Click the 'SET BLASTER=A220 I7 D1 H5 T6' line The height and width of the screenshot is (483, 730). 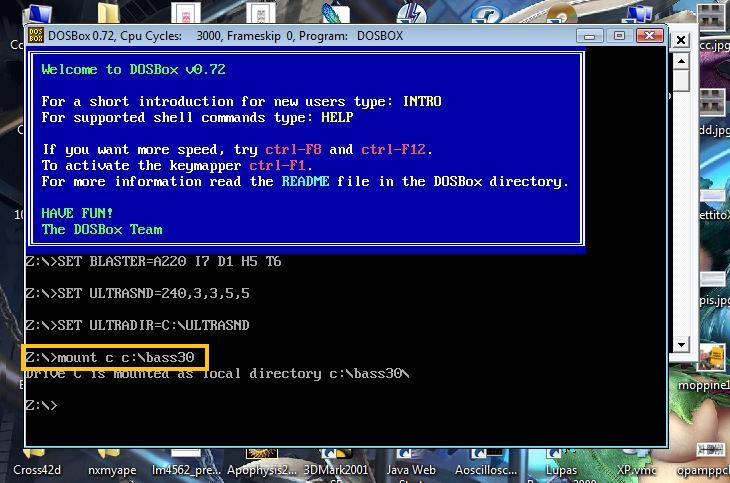[153, 261]
